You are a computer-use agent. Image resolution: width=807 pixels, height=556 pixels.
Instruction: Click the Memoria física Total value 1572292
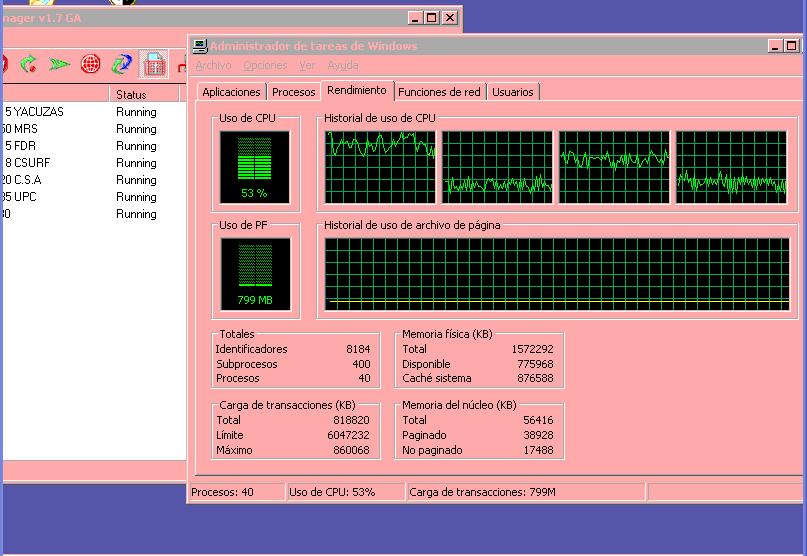tap(532, 349)
